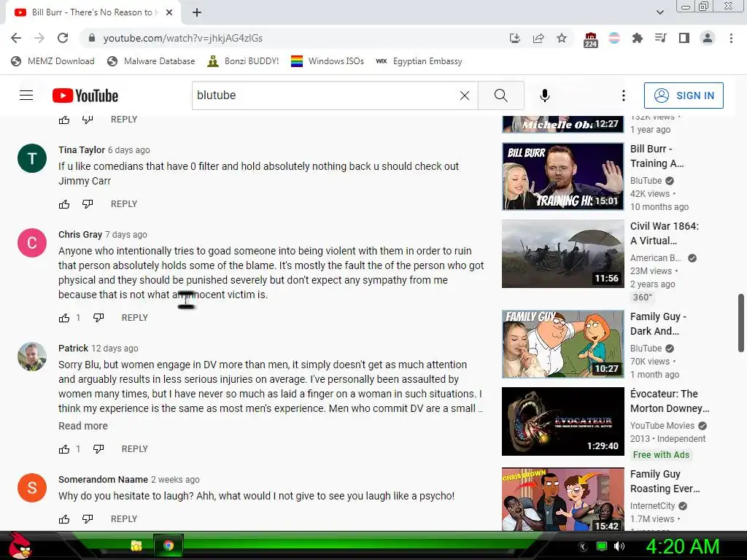The image size is (747, 560).
Task: Open the Egyptian Embassy bookmark
Action: tap(419, 61)
